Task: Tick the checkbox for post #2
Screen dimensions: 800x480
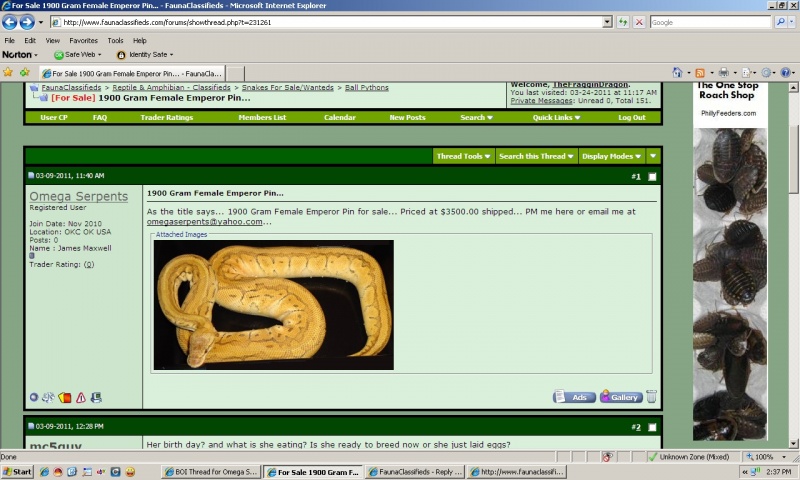Action: tap(652, 427)
